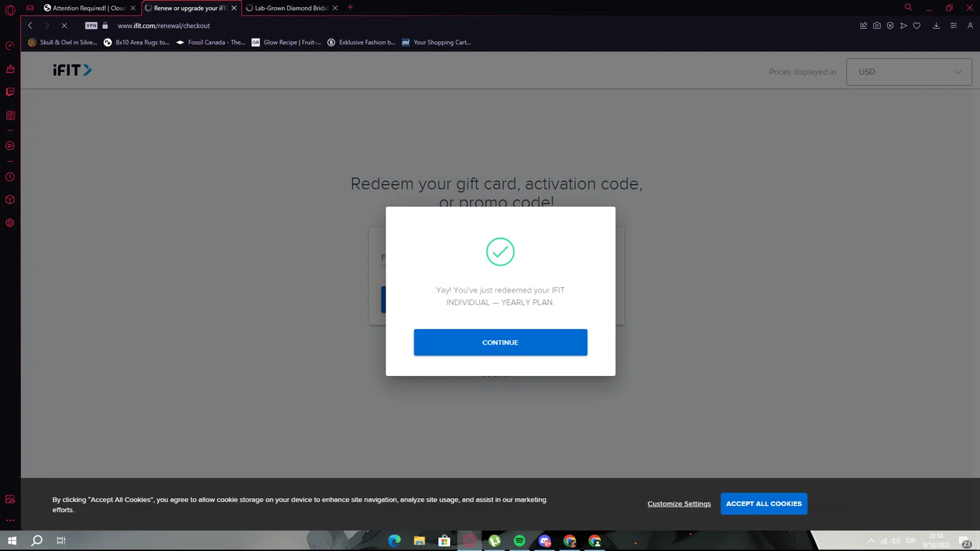This screenshot has height=551, width=980.
Task: Stop loading the page
Action: (x=64, y=25)
